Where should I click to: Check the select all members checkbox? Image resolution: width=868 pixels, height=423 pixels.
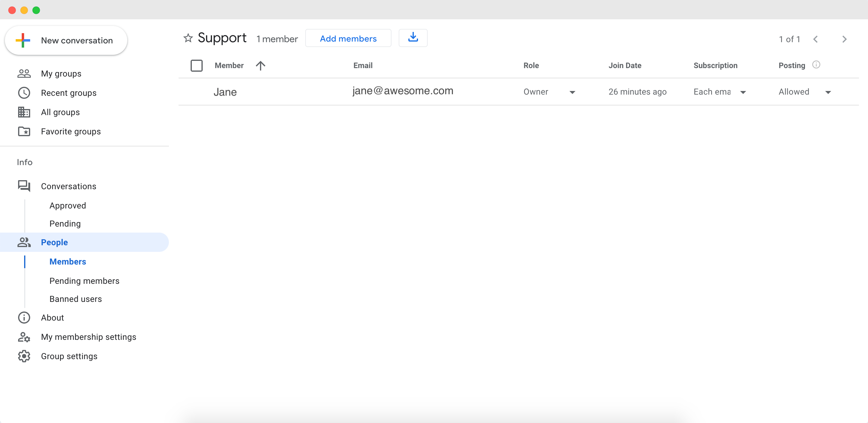[196, 66]
